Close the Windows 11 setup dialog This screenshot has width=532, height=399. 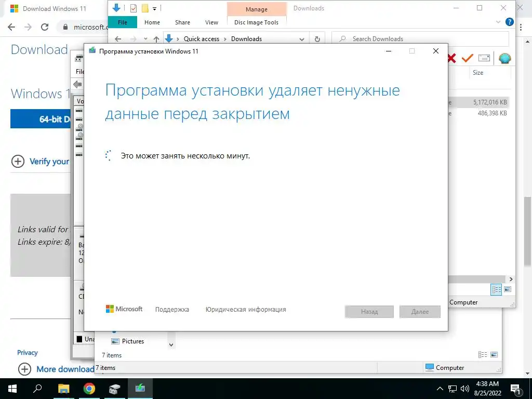click(436, 51)
